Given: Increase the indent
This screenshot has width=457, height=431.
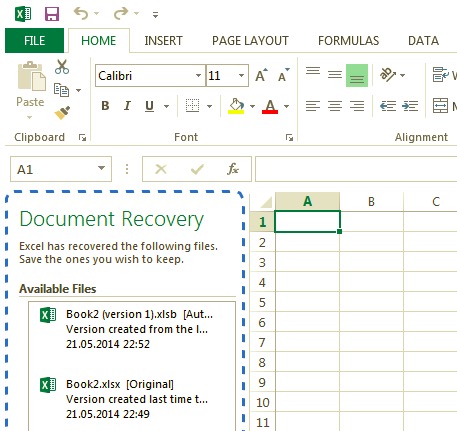Looking at the screenshot, I should click(x=410, y=106).
